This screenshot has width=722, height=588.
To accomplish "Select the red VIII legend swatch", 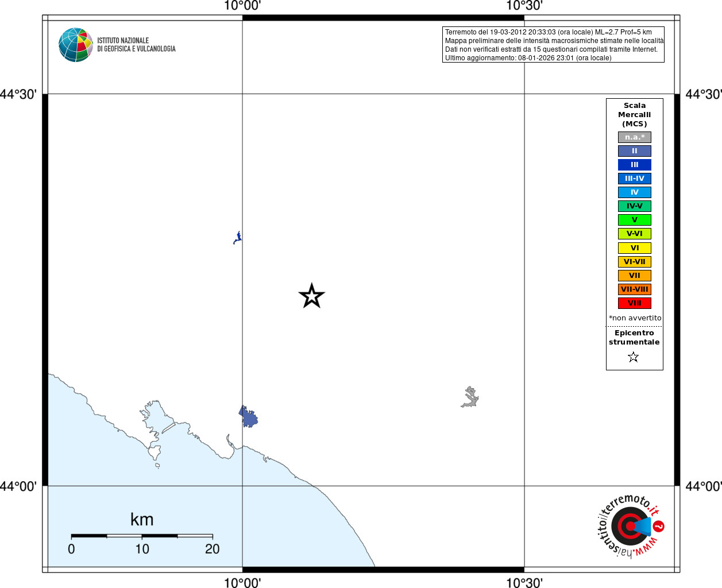I will [x=635, y=303].
